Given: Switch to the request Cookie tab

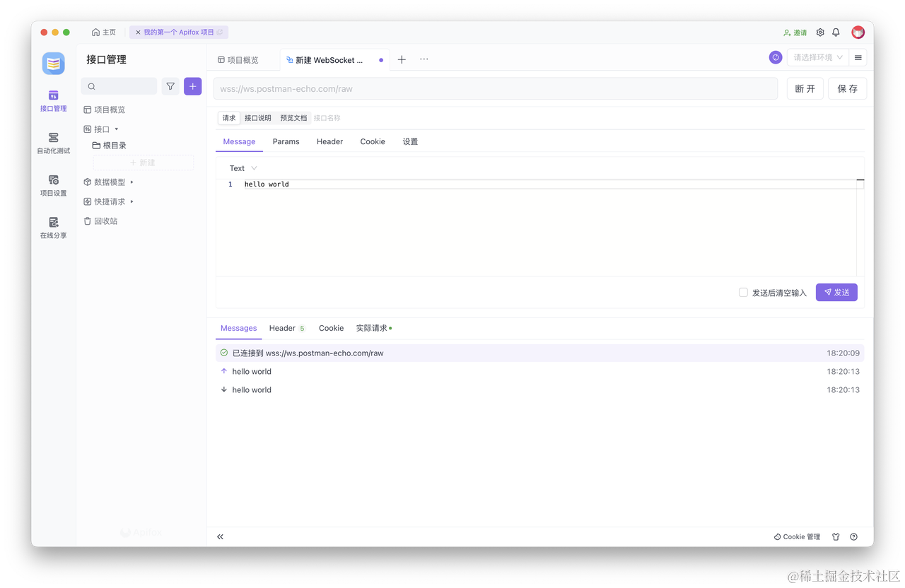Looking at the screenshot, I should pyautogui.click(x=373, y=141).
